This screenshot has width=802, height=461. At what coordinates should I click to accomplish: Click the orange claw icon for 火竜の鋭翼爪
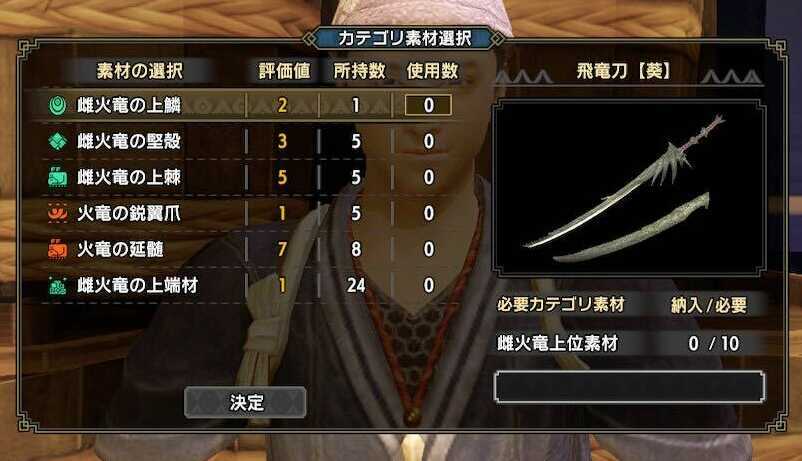click(58, 213)
